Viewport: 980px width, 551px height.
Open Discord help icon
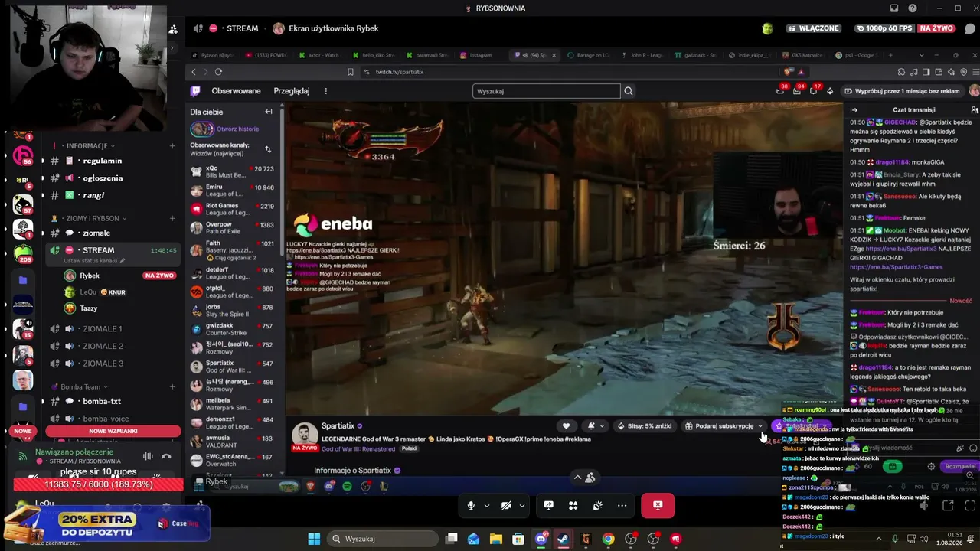tap(912, 8)
